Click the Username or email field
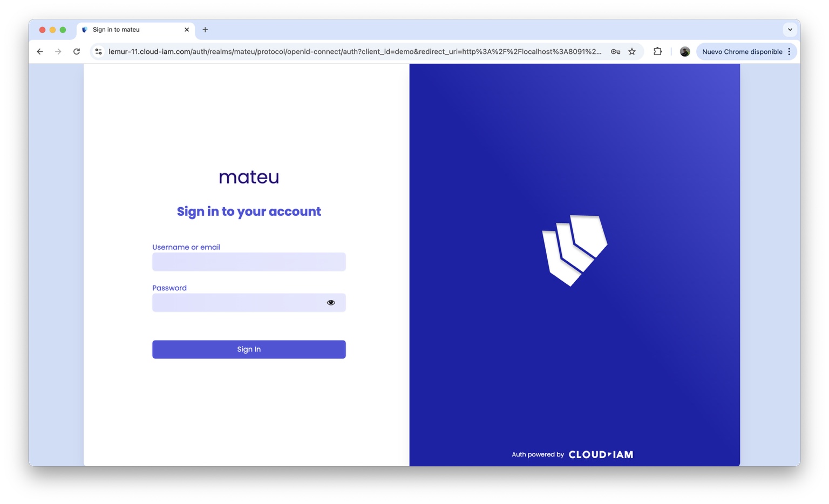829x504 pixels. [249, 262]
